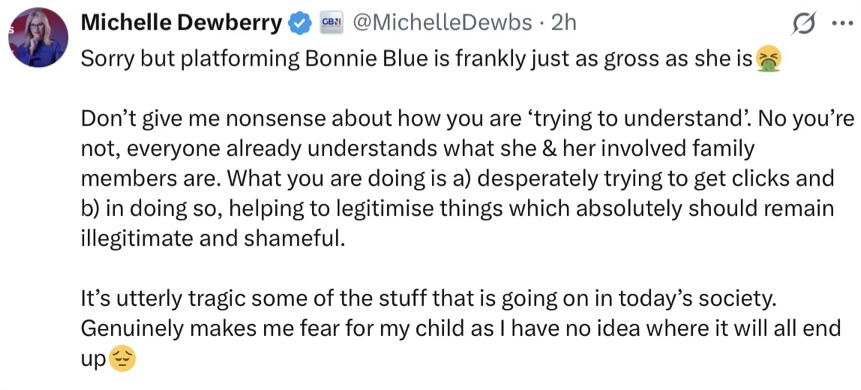Click the GBN affiliation badge
The width and height of the screenshot is (861, 390).
(x=332, y=23)
